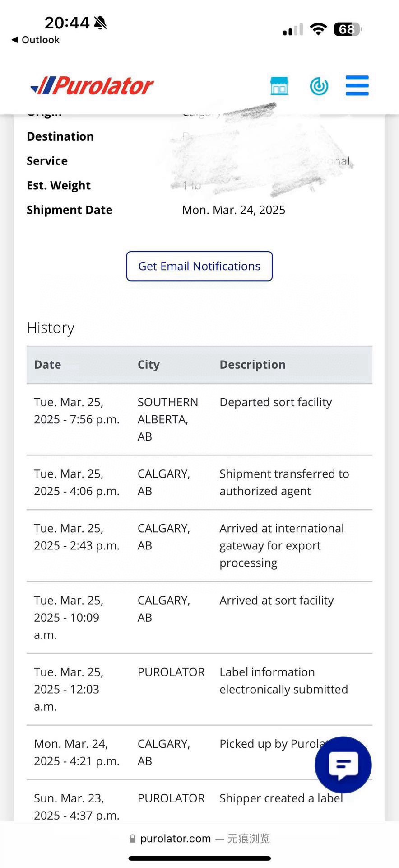The height and width of the screenshot is (868, 399).
Task: Select the Shipment transferred to authorized agent entry
Action: pyautogui.click(x=284, y=482)
